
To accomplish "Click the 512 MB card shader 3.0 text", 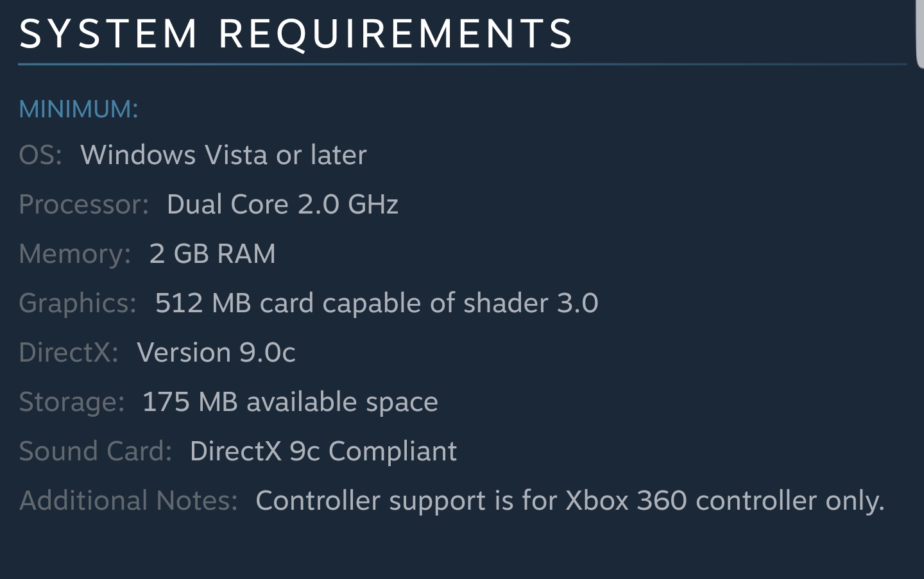I will [x=377, y=303].
